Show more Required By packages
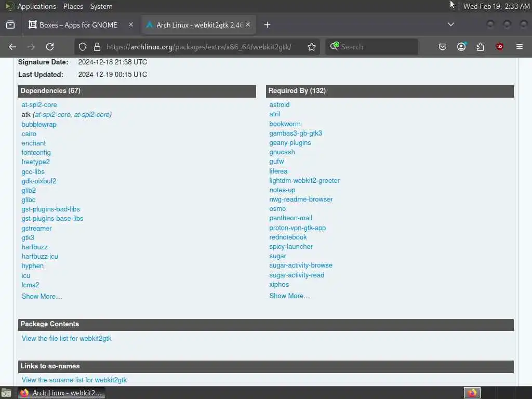 pyautogui.click(x=289, y=296)
